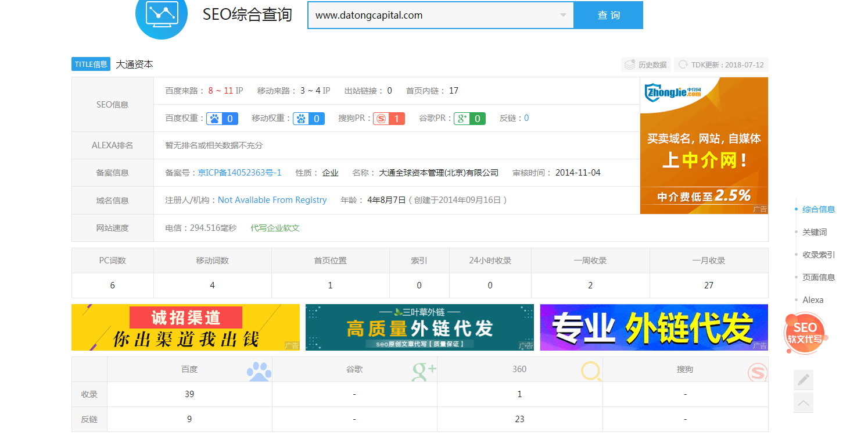Click the company name 大通全球资本管理(北京)有限公司

click(x=439, y=173)
